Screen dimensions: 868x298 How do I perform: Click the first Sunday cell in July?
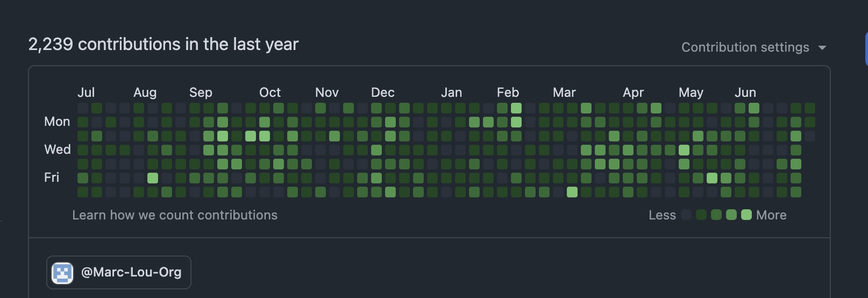(x=83, y=108)
